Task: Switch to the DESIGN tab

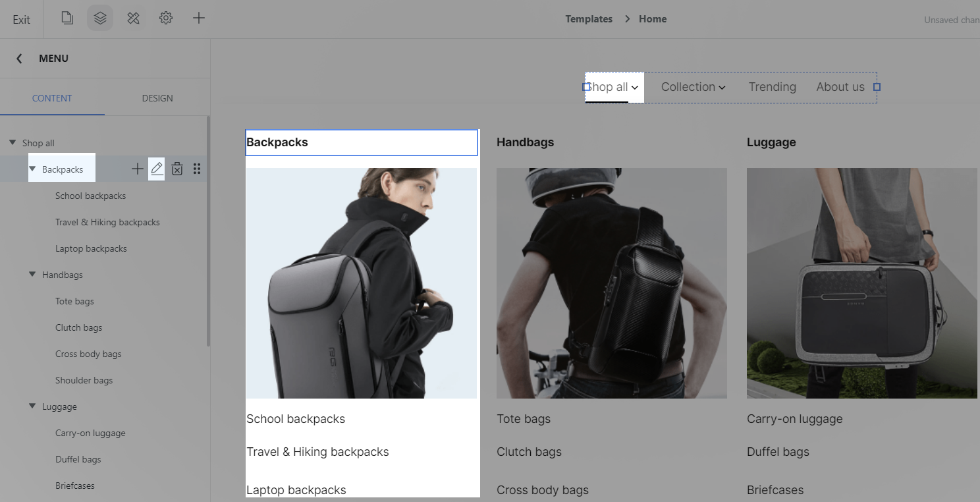Action: click(157, 98)
